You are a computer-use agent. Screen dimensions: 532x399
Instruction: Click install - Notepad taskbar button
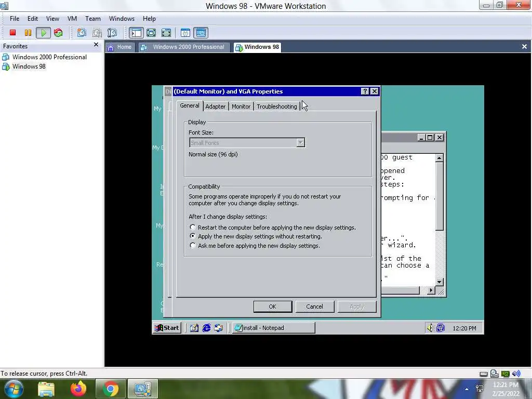point(273,328)
